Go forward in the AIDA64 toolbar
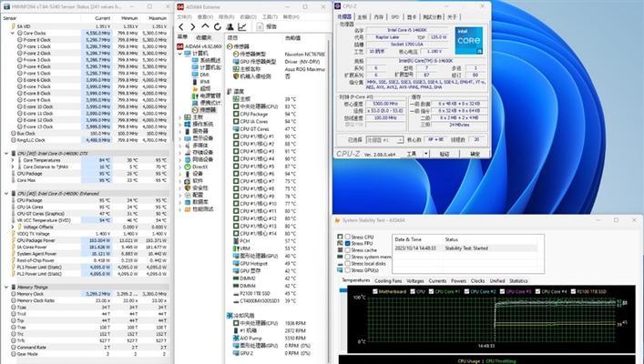 pyautogui.click(x=192, y=26)
